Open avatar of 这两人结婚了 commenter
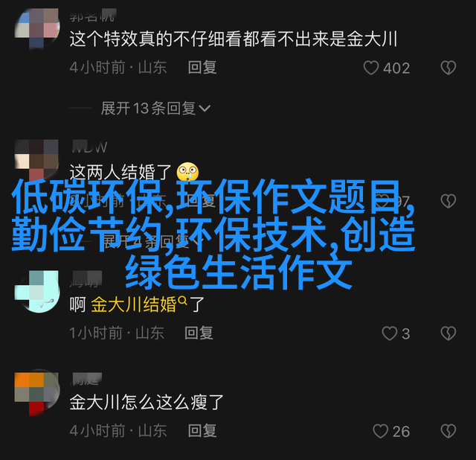The height and width of the screenshot is (460, 476). click(x=37, y=159)
